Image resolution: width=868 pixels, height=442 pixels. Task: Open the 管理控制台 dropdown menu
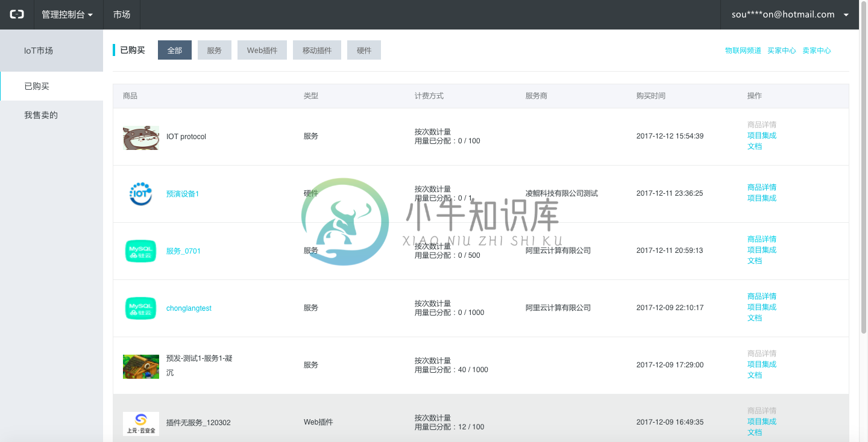point(67,14)
